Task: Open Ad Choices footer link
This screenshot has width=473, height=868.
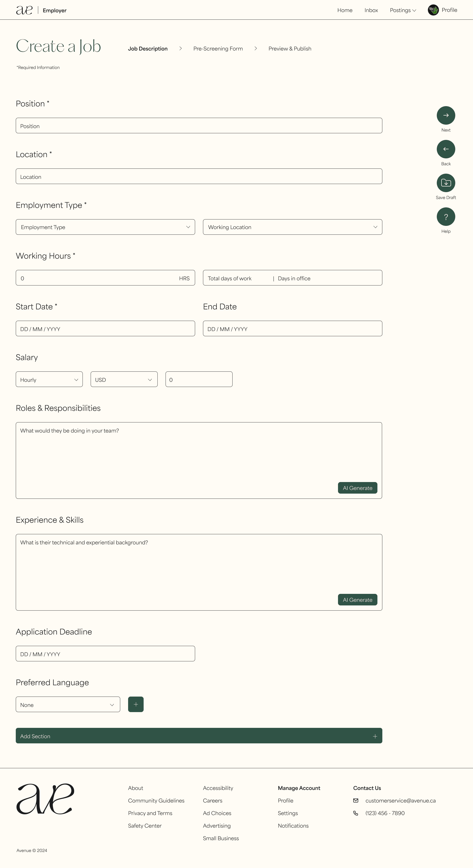Action: coord(217,813)
